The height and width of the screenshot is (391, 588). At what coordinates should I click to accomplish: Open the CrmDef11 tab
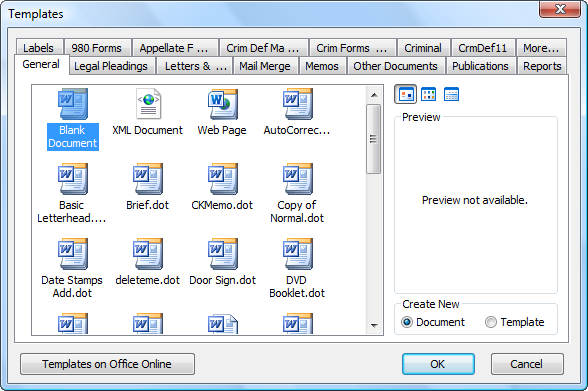(x=483, y=48)
